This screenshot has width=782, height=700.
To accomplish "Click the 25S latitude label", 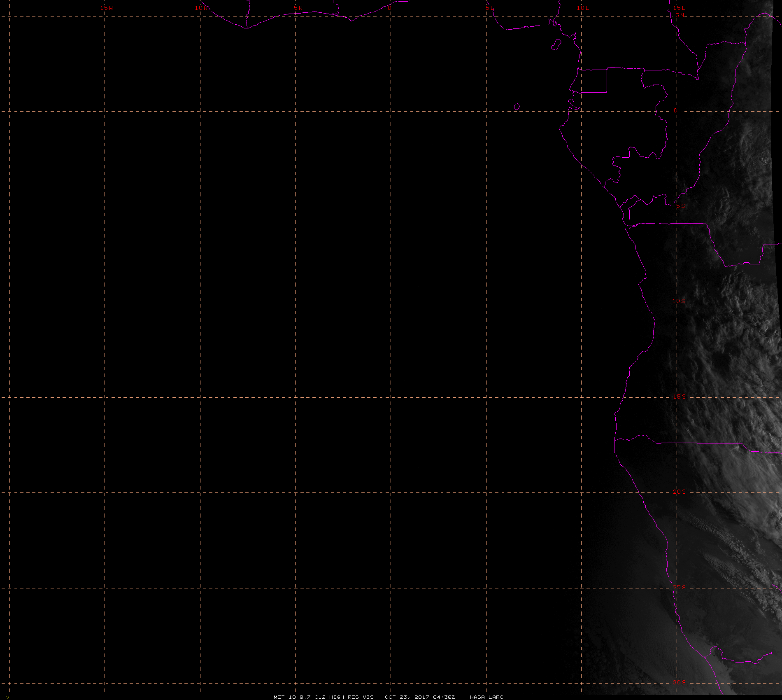I will 680,587.
